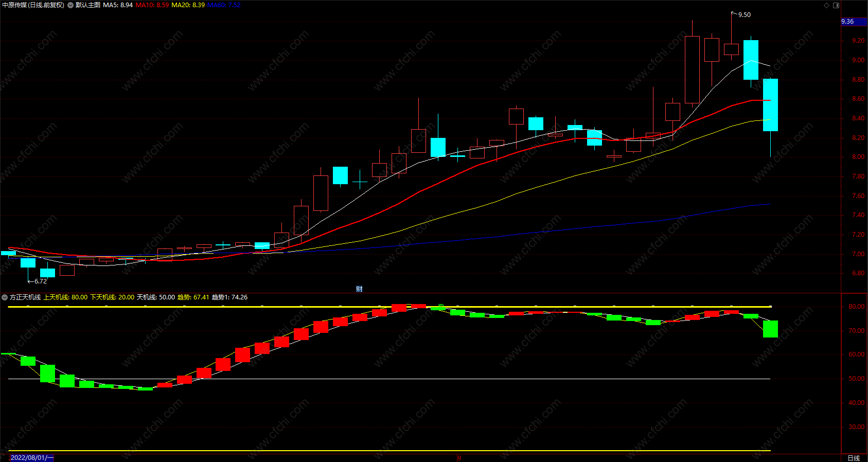Click the diamond icon in the top-right corner
Screen dimensions: 868x462
coord(827,5)
